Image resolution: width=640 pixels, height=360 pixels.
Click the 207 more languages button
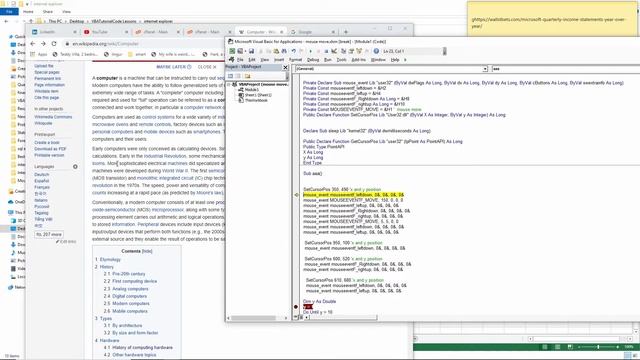point(49,234)
